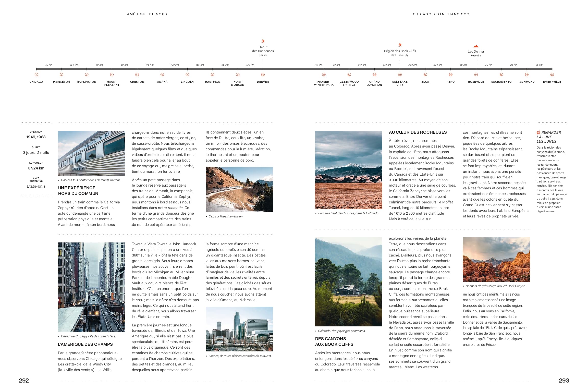Click the "GRAND JUNCTION" station name
This screenshot has width=588, height=392.
pyautogui.click(x=374, y=83)
